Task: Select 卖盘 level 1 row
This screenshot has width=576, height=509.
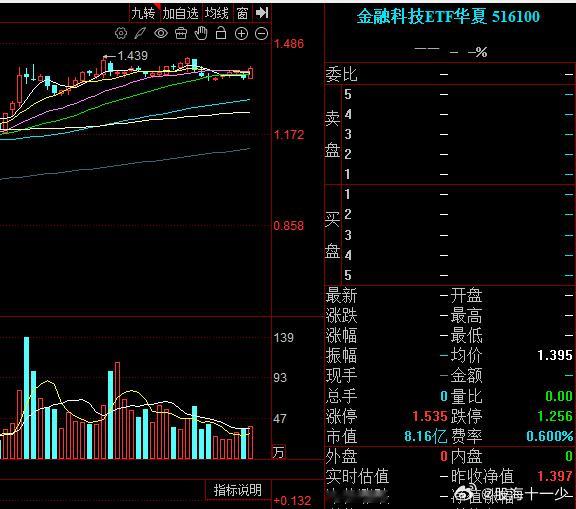Action: 458,174
